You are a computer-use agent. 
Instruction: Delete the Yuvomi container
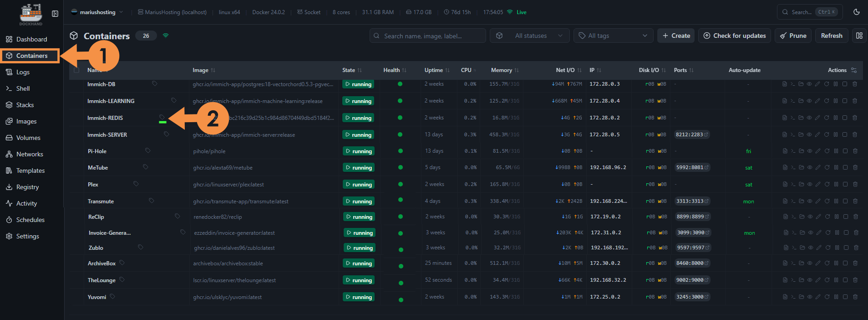coord(855,297)
